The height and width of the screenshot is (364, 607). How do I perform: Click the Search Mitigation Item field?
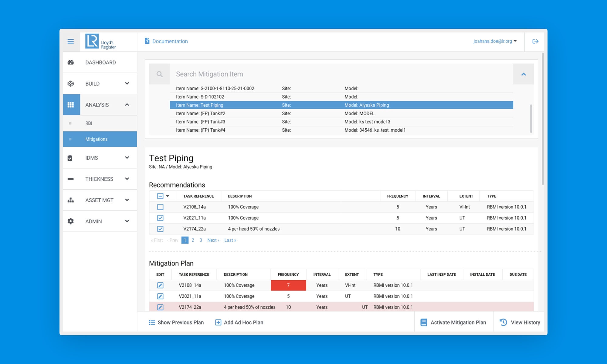click(x=341, y=74)
